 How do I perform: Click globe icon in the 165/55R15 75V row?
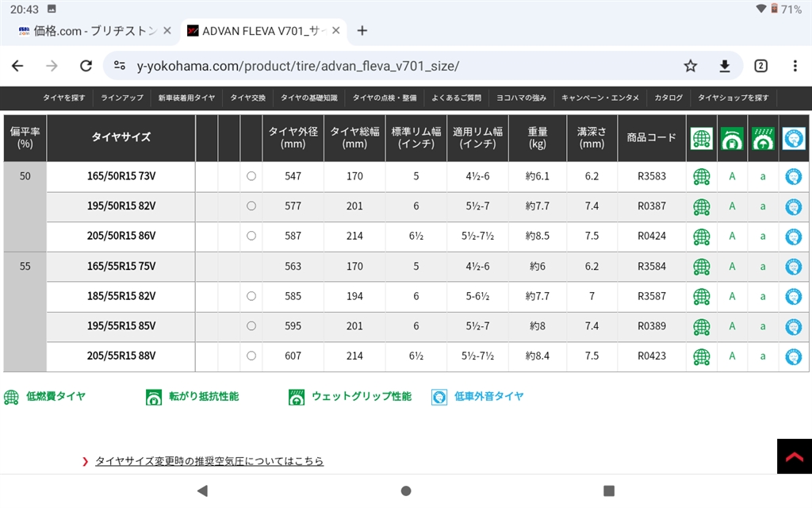[702, 267]
